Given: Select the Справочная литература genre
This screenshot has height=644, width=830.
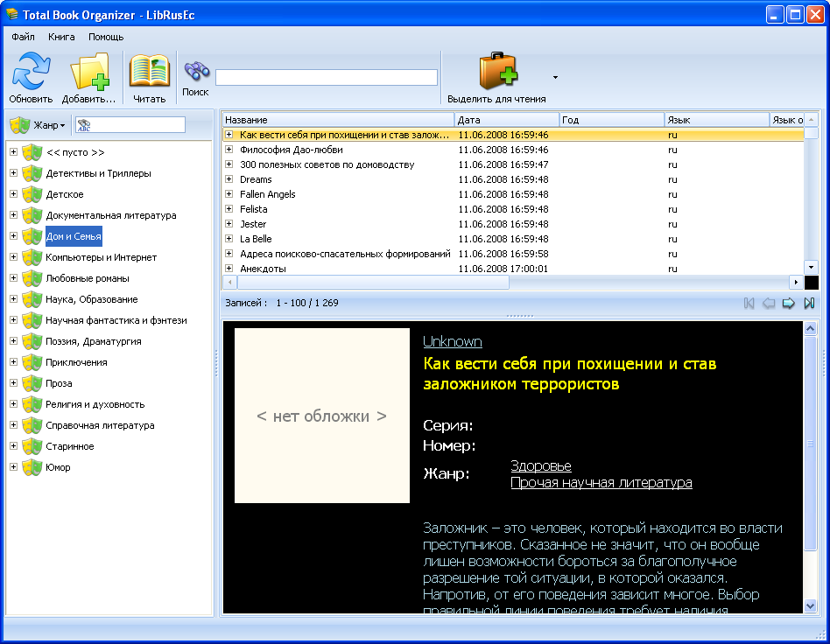Looking at the screenshot, I should 100,425.
